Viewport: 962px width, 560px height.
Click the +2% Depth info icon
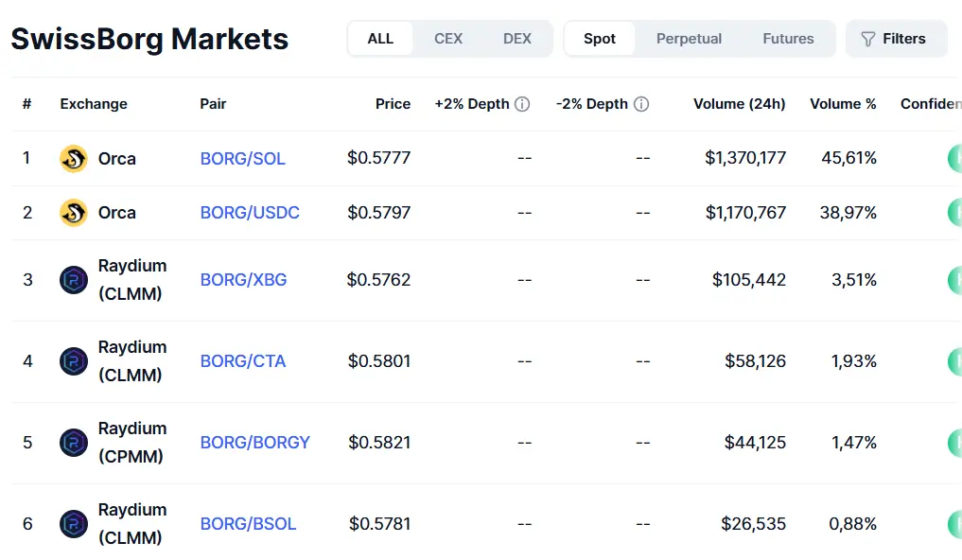[x=522, y=104]
